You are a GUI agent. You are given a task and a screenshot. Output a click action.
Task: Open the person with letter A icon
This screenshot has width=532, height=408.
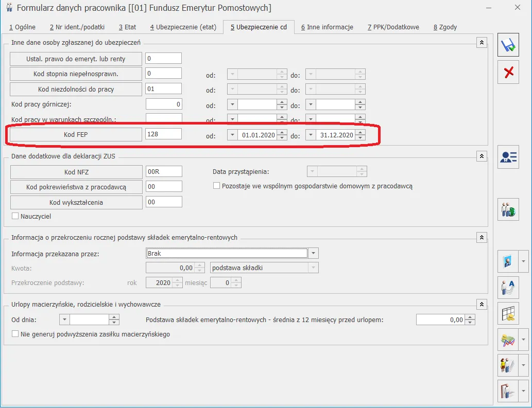508,288
